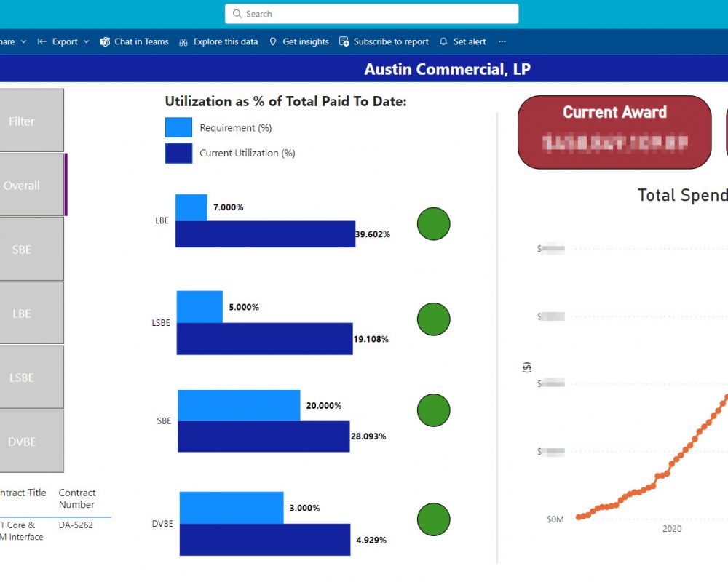Click the Requirement (%) legend swatch
The height and width of the screenshot is (582, 728).
click(179, 127)
